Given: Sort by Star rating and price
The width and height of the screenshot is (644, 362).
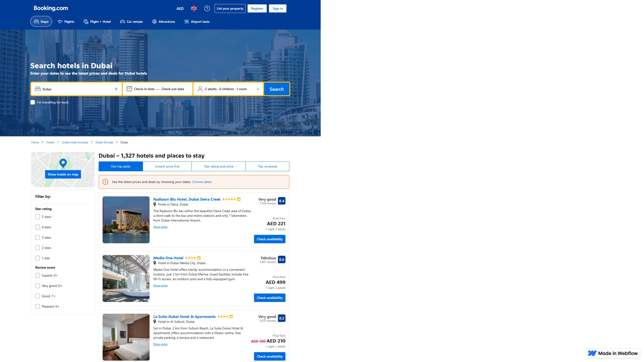Looking at the screenshot, I should pyautogui.click(x=219, y=166).
